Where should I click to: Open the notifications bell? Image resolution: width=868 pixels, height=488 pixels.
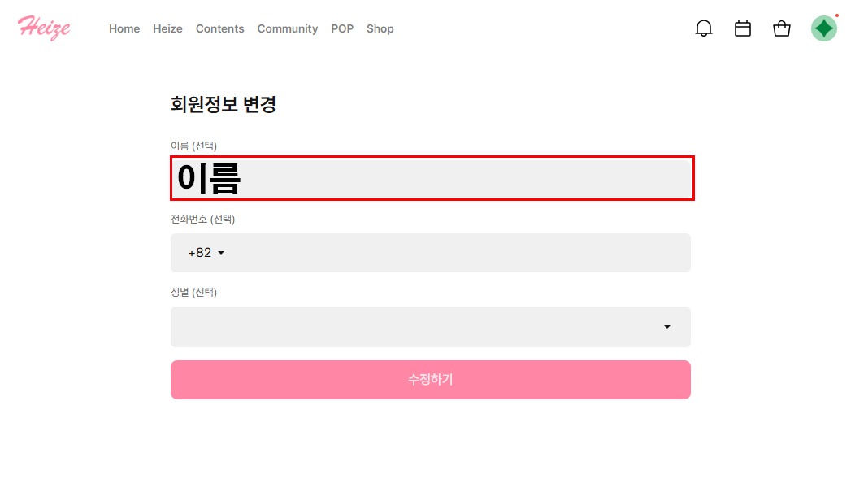pyautogui.click(x=704, y=28)
